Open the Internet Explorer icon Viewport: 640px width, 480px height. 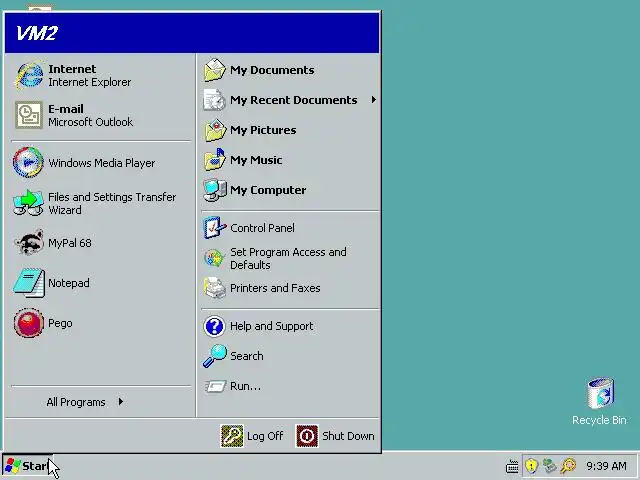point(29,75)
